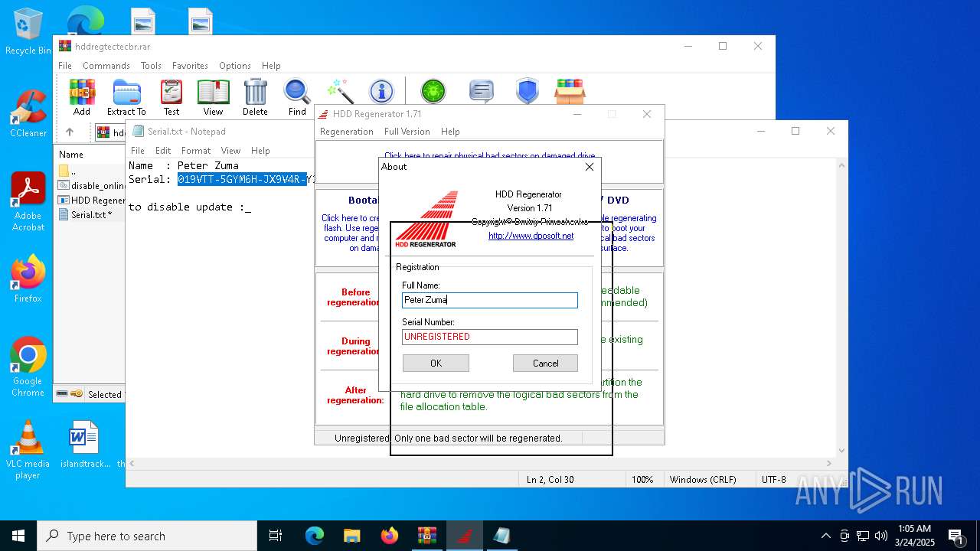The width and height of the screenshot is (980, 551).
Task: Open Microsoft Edge in the taskbar
Action: coord(315,536)
